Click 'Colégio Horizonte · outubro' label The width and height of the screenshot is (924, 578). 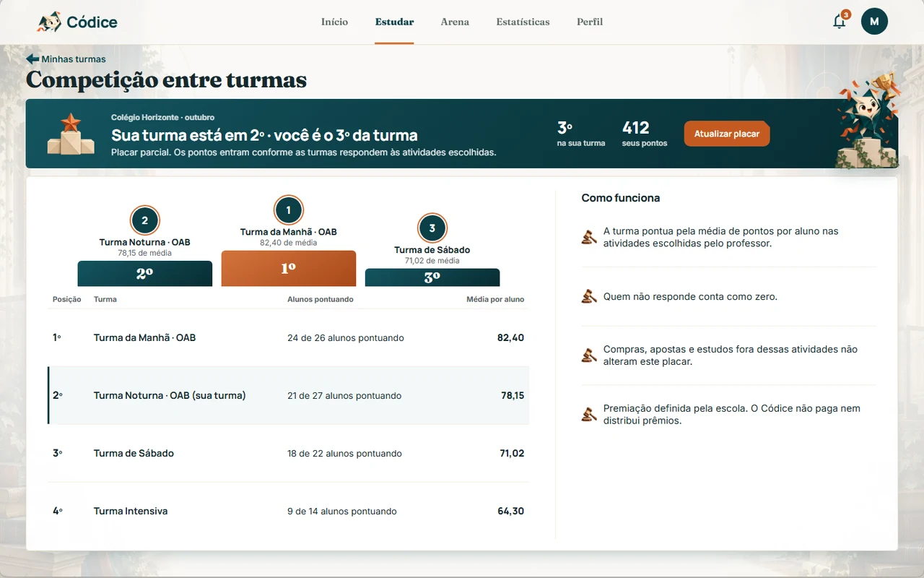coord(162,117)
